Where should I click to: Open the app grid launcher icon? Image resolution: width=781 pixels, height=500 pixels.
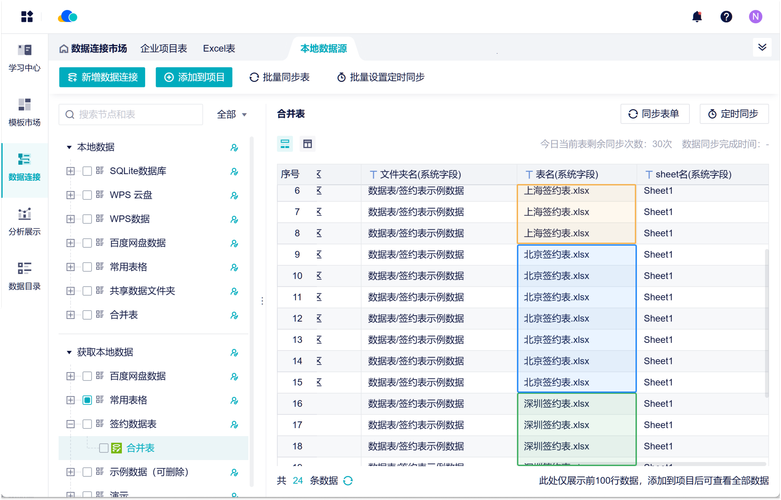pos(27,16)
